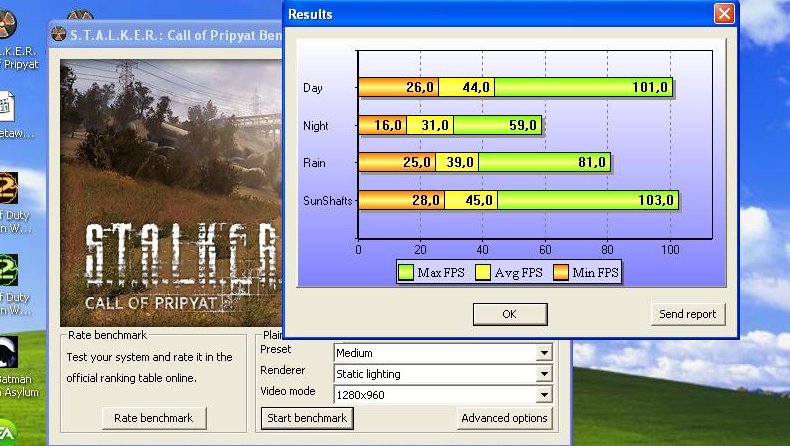Click the green Max FPS legend swatch
Screen dimensions: 790x446
pyautogui.click(x=406, y=273)
